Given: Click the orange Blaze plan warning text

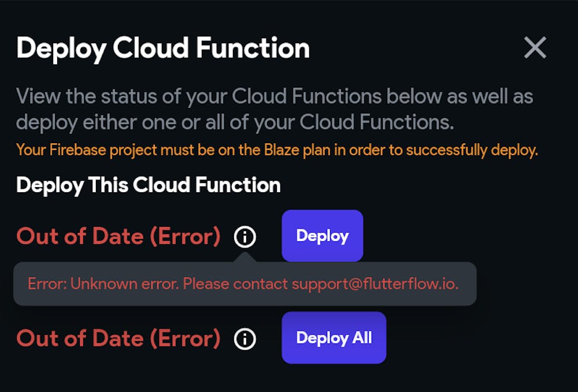Looking at the screenshot, I should tap(277, 151).
